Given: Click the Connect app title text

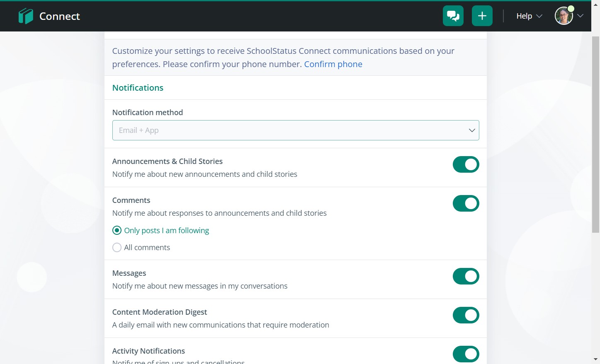Looking at the screenshot, I should coord(59,16).
